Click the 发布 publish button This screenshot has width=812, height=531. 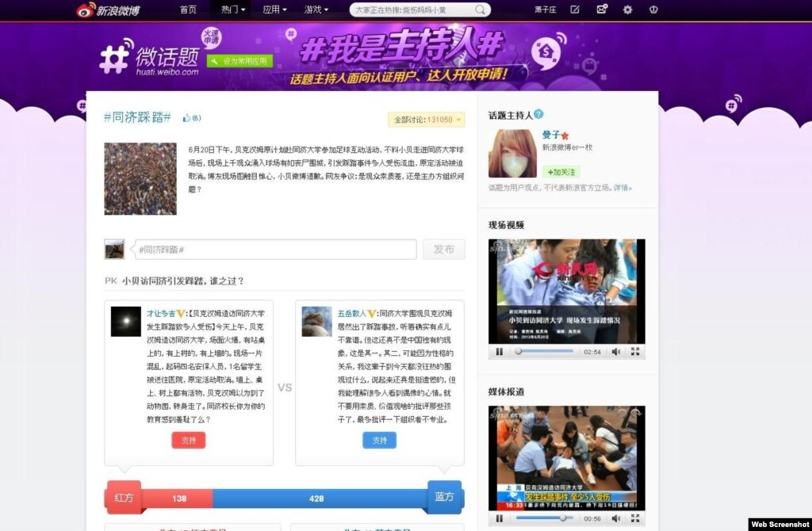[444, 250]
